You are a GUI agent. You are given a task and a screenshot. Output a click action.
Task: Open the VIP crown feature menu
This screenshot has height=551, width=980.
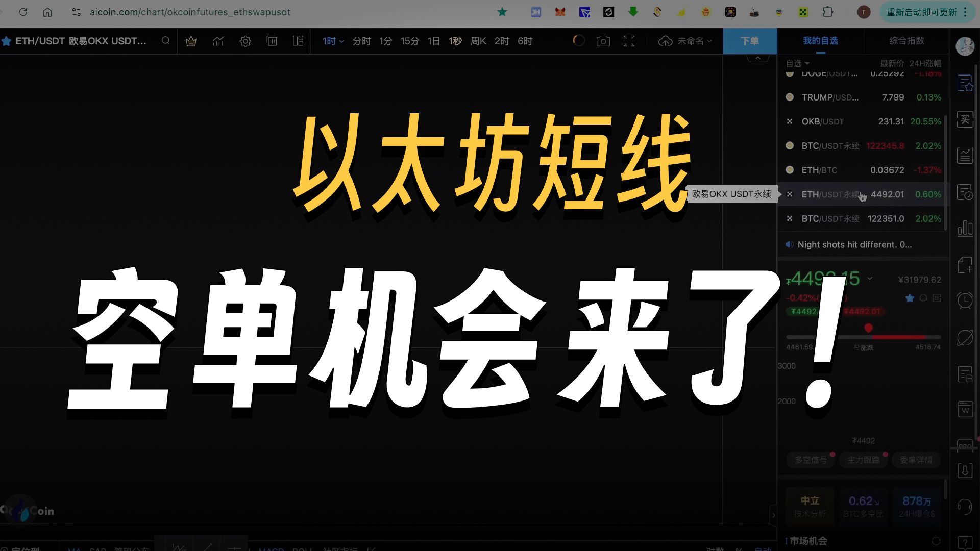[x=191, y=41]
